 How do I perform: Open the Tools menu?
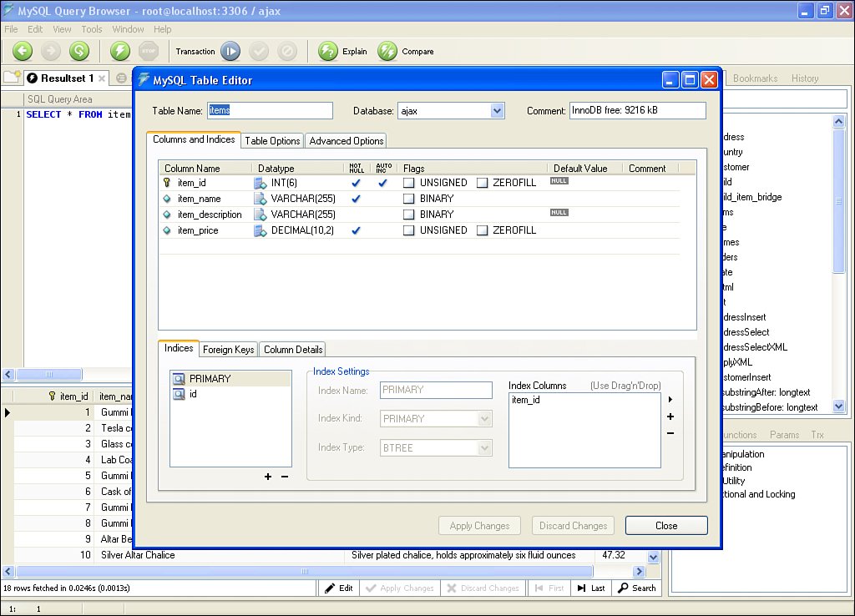point(92,29)
